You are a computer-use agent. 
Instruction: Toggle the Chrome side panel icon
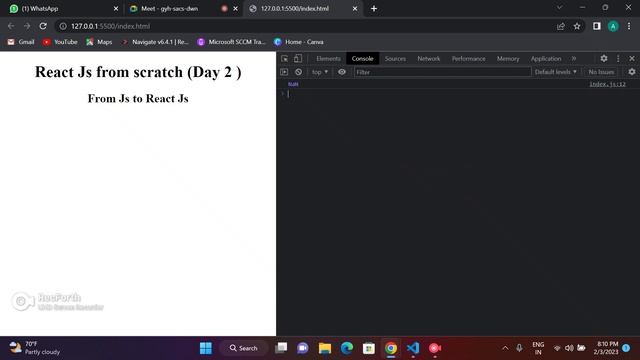click(597, 26)
